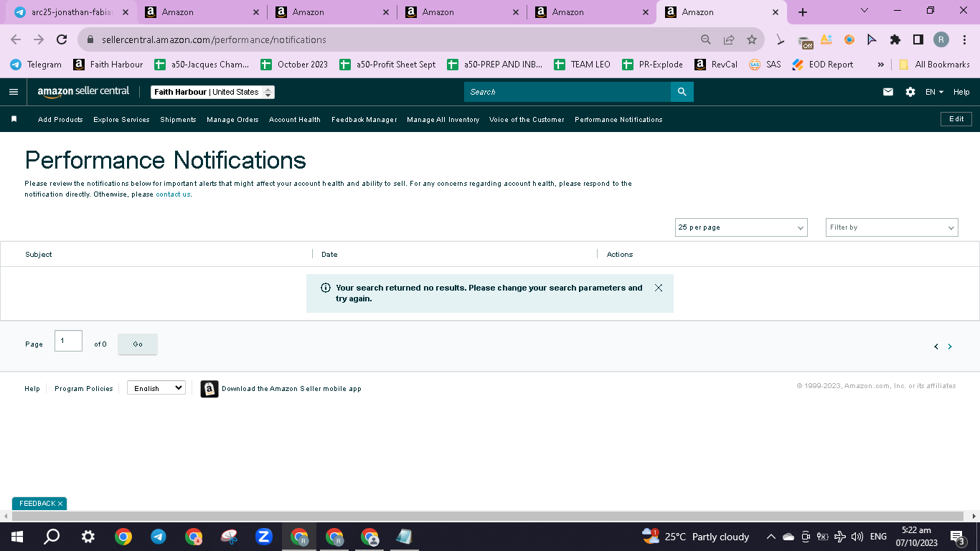Image resolution: width=980 pixels, height=551 pixels.
Task: Open the Chrome three-dot menu
Action: tap(965, 39)
